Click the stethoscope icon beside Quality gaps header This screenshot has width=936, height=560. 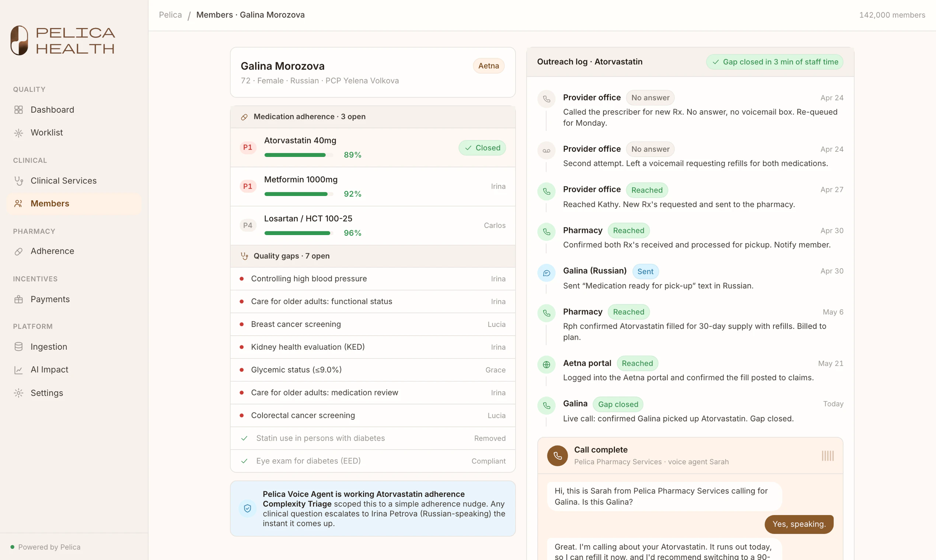244,256
